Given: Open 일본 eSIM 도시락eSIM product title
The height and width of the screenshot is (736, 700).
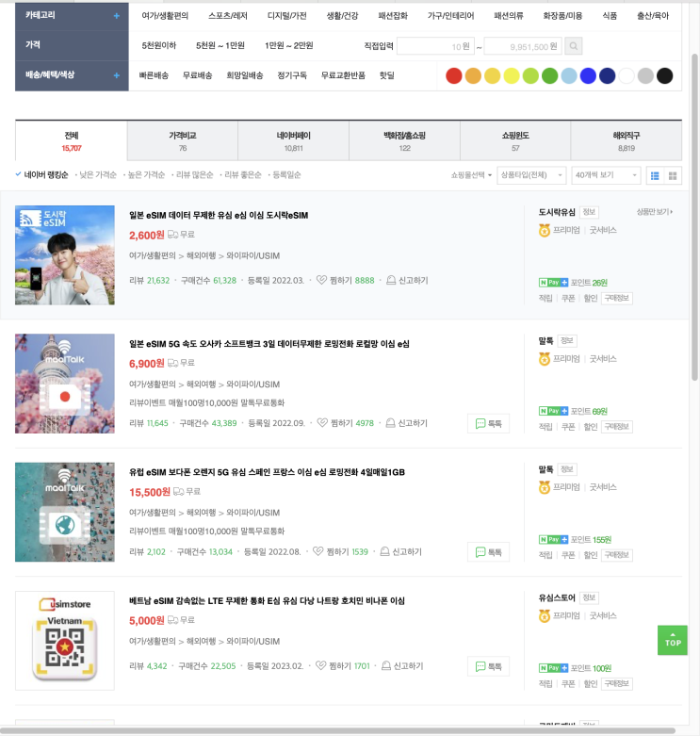Looking at the screenshot, I should pyautogui.click(x=219, y=216).
